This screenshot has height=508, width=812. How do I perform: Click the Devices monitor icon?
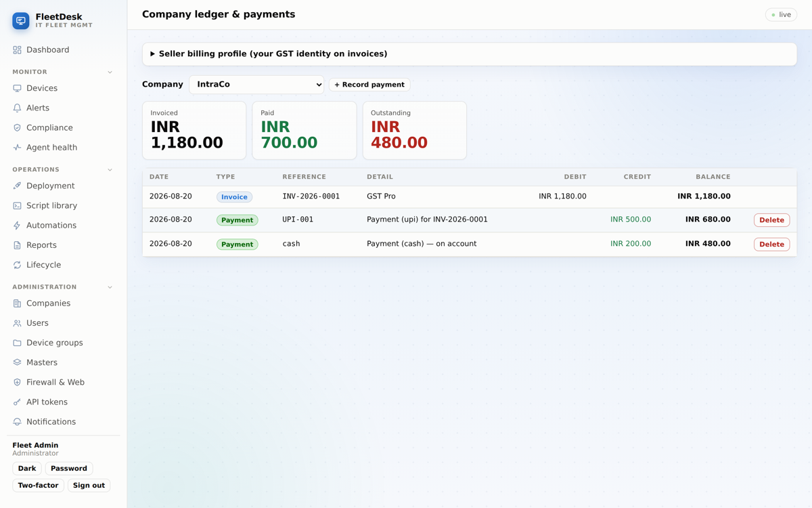pyautogui.click(x=17, y=89)
